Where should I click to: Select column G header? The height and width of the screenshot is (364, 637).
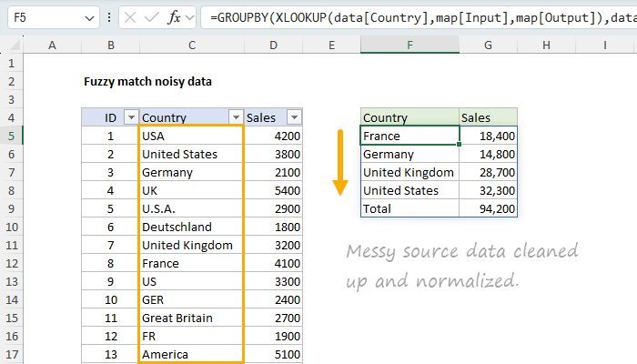[x=488, y=45]
